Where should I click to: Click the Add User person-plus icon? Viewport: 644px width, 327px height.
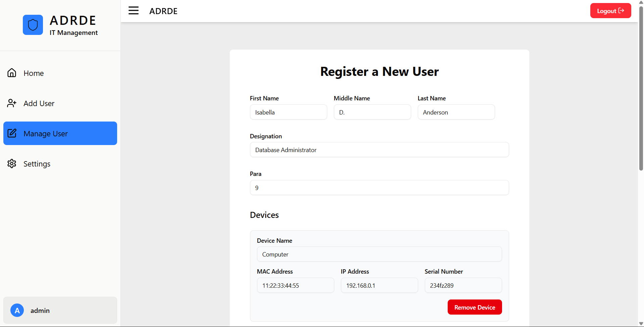tap(12, 103)
